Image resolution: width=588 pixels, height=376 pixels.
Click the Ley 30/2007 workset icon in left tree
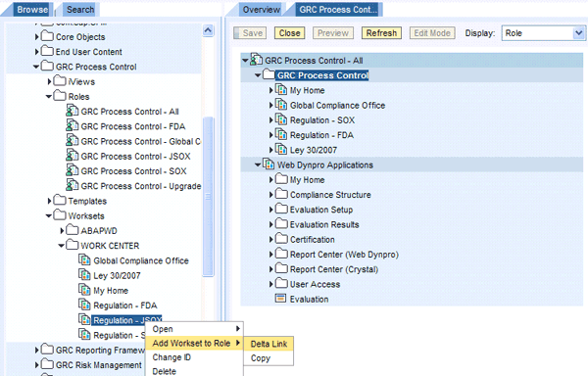[84, 275]
